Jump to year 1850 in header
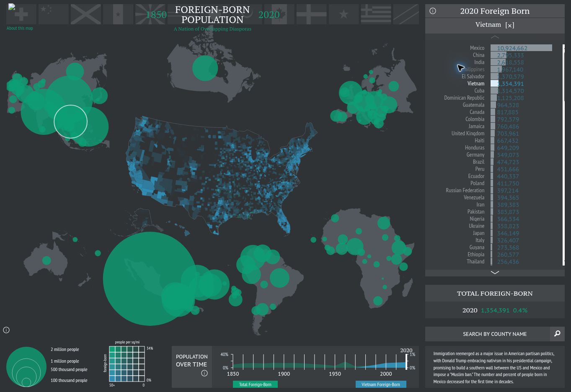 point(156,15)
